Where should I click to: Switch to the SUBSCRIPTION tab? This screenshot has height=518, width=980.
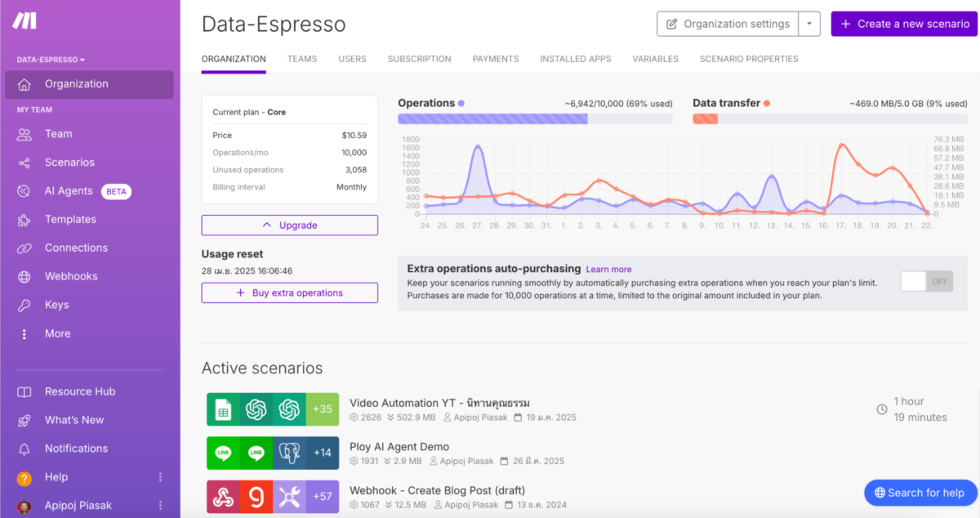tap(419, 59)
